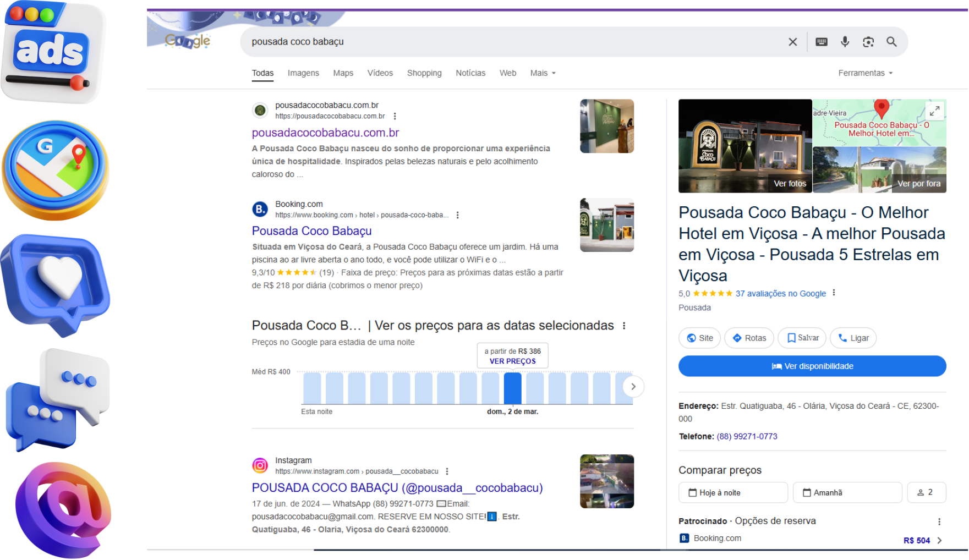The image size is (969, 560).
Task: Switch to the Notícias tab
Action: [x=470, y=73]
